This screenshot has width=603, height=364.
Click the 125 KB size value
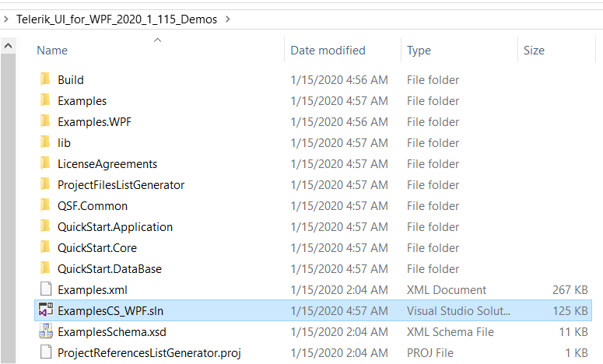[x=570, y=311]
